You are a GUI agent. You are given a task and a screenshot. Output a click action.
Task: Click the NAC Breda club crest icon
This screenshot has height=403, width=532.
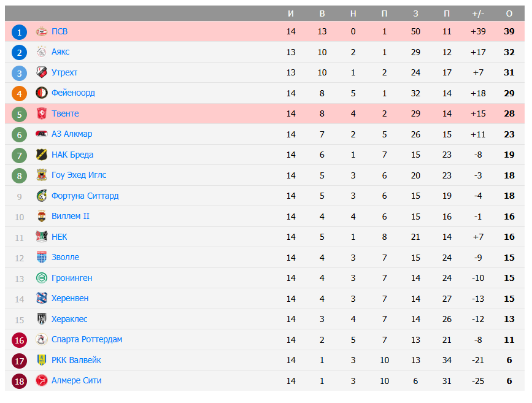point(41,155)
